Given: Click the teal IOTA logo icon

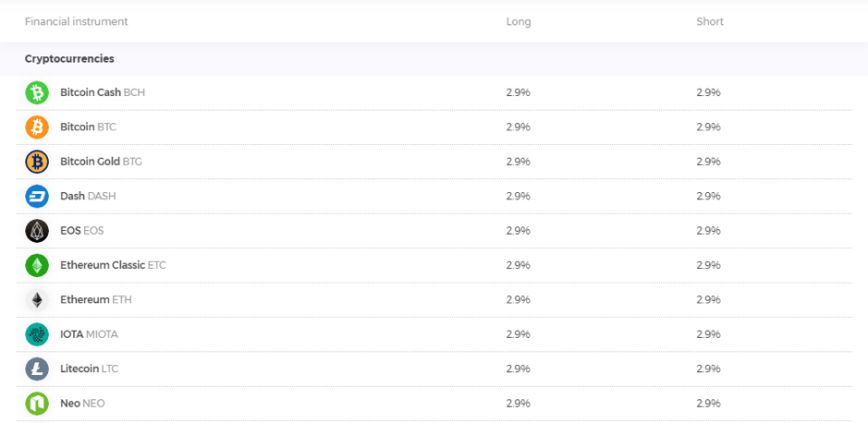Looking at the screenshot, I should coord(37,334).
